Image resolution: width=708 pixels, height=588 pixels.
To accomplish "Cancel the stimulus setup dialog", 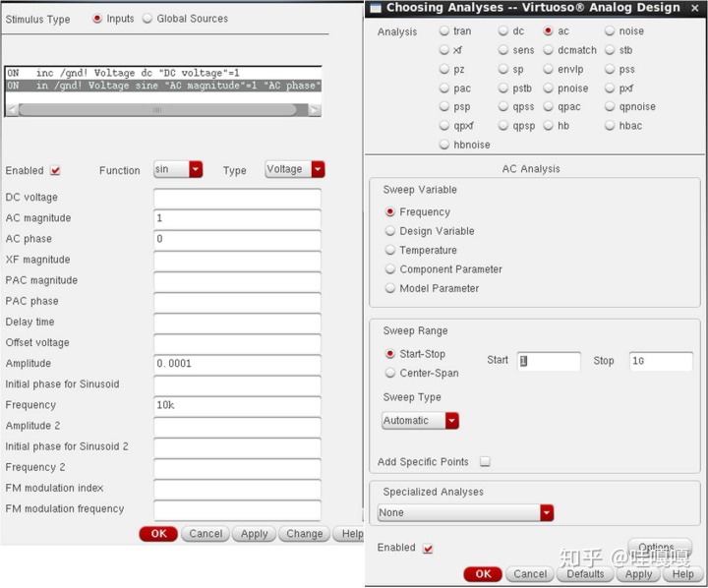I will pyautogui.click(x=206, y=534).
